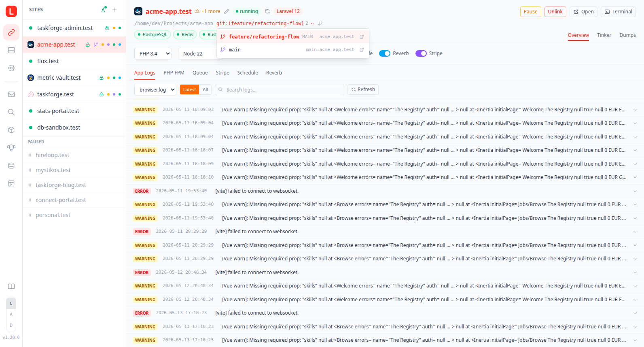The image size is (644, 347).
Task: Click the pause icon beside hireloop.test
Action: (x=30, y=155)
